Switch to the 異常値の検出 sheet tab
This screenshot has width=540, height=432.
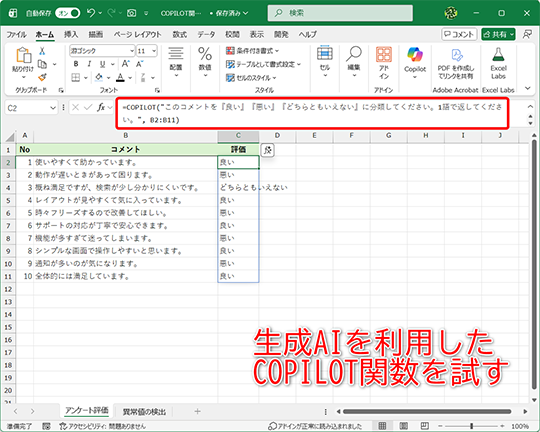pos(144,411)
